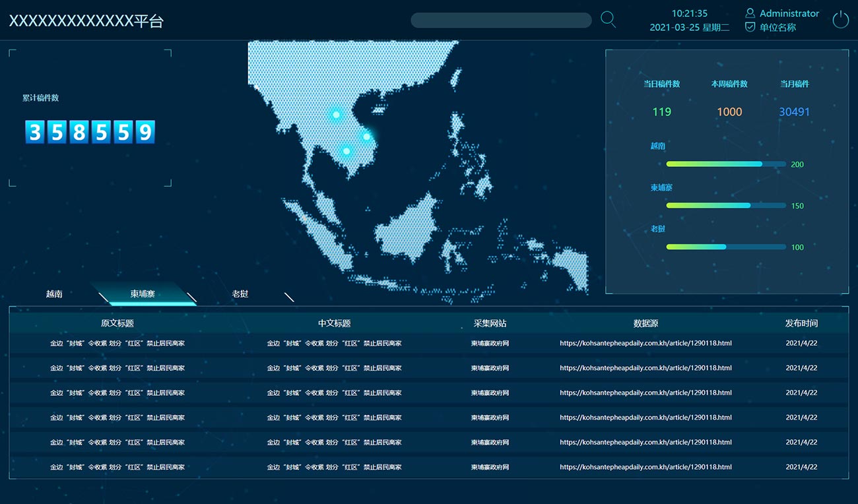Click the 越南 progress bar showing 200
This screenshot has height=504, width=858.
point(725,164)
